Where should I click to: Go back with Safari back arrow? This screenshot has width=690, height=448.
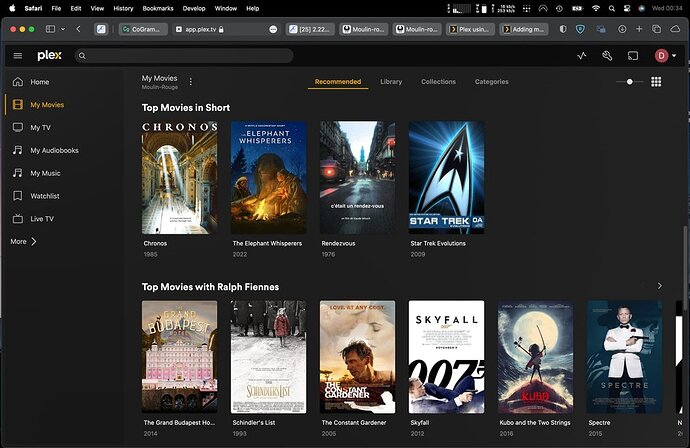coord(78,29)
